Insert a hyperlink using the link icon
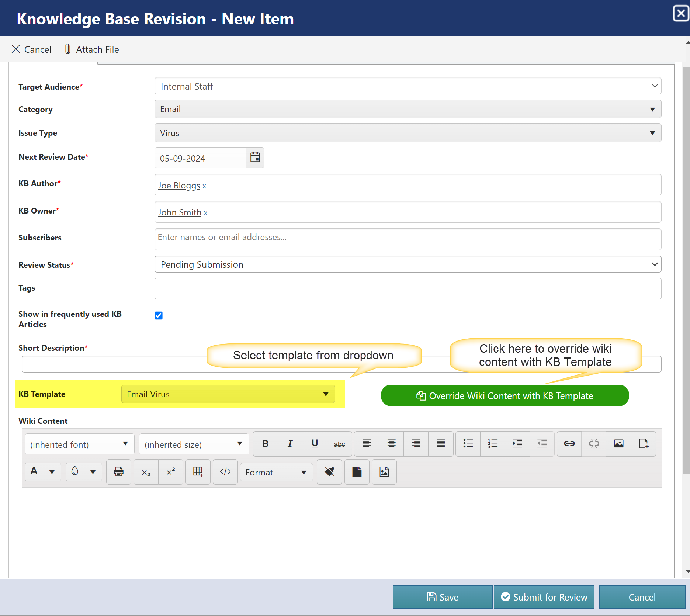 coord(569,444)
